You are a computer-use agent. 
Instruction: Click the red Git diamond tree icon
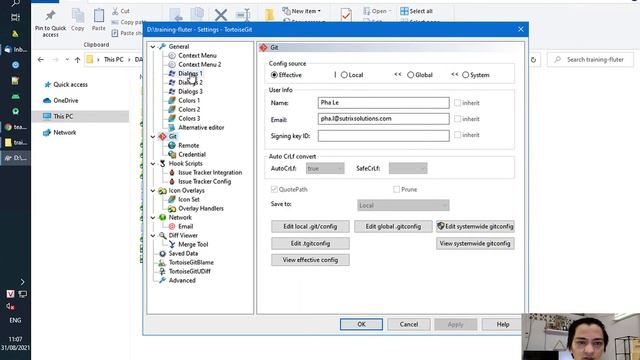[x=162, y=136]
